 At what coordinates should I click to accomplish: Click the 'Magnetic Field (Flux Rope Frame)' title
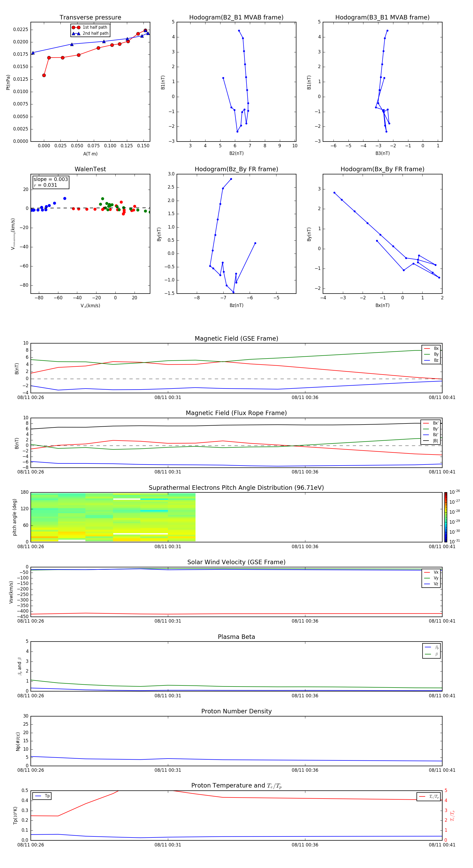tap(236, 413)
